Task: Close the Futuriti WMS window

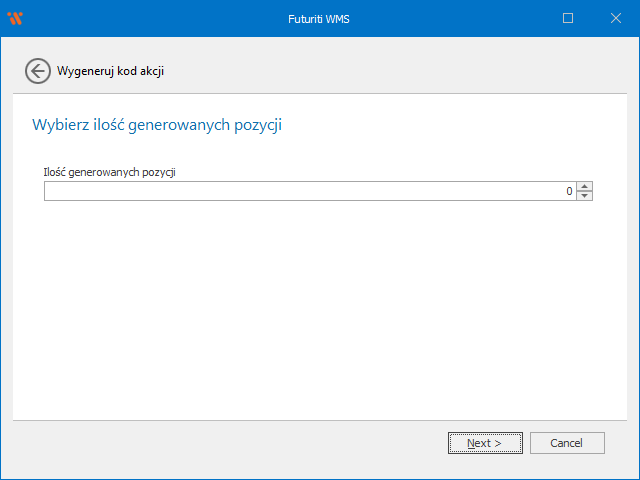Action: (615, 18)
